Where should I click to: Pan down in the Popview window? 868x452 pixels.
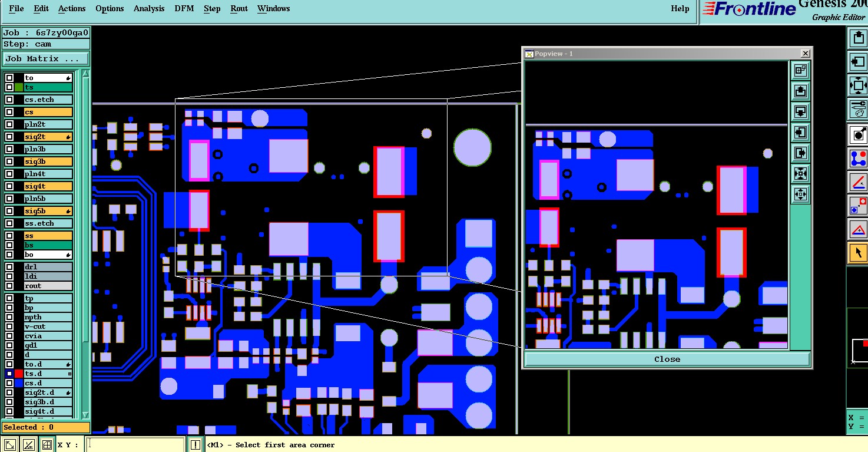[800, 112]
